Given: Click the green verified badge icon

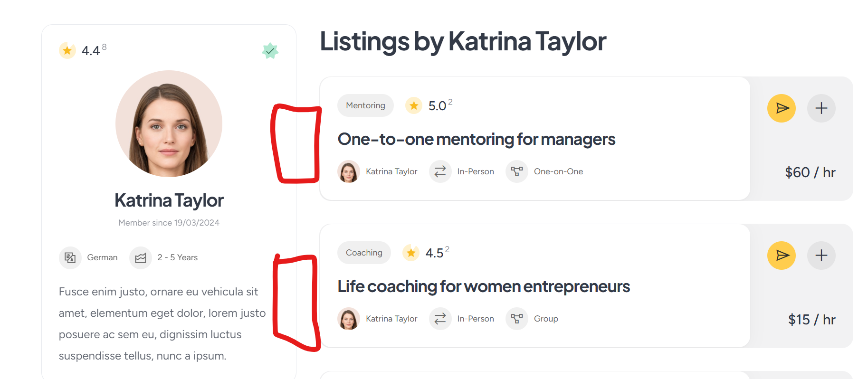Looking at the screenshot, I should (x=270, y=51).
